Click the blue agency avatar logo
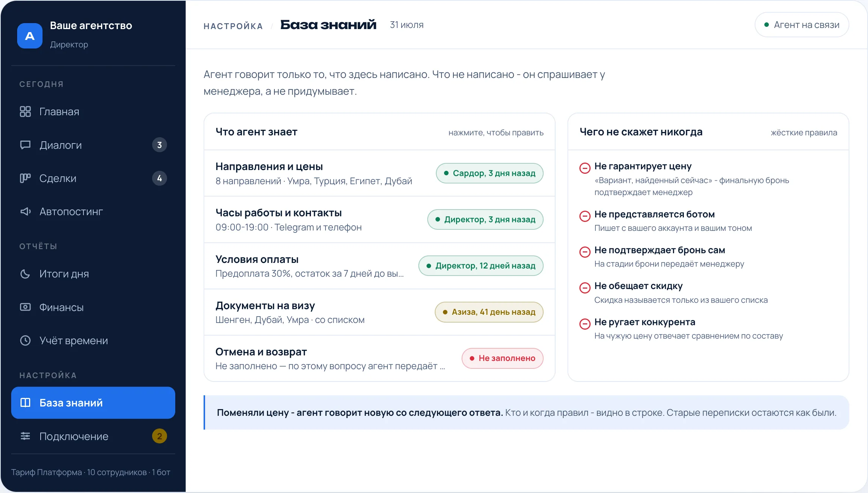The image size is (868, 493). [x=30, y=36]
